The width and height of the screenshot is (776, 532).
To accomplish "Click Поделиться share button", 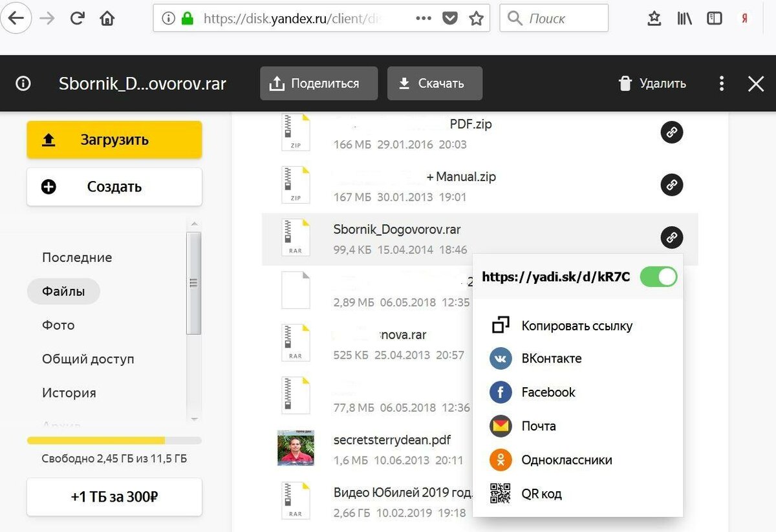I will pyautogui.click(x=319, y=83).
